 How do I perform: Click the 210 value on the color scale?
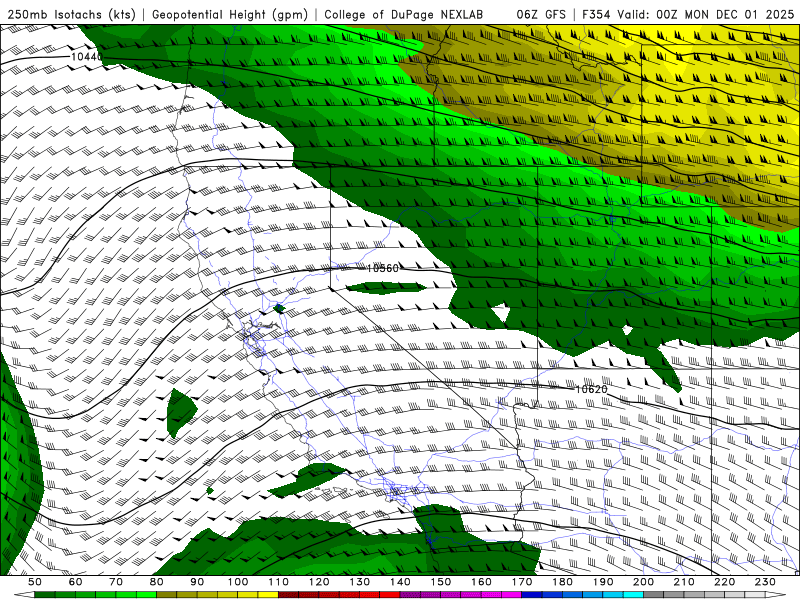684,582
